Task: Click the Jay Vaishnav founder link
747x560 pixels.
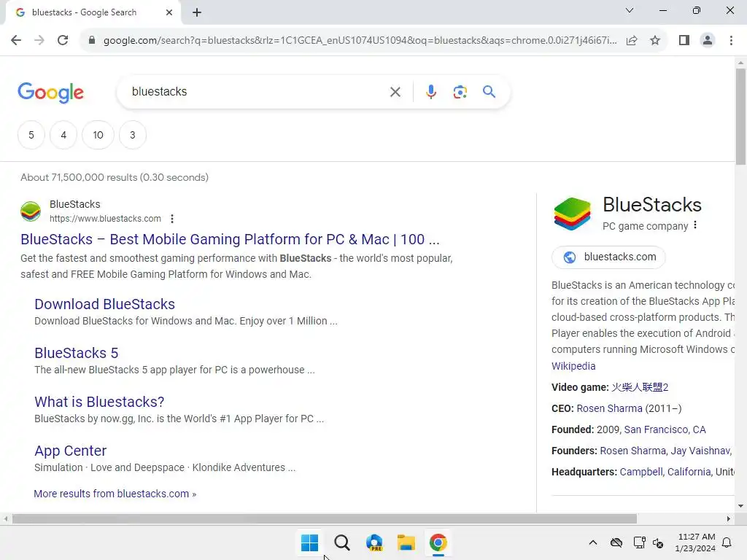Action: pyautogui.click(x=701, y=451)
